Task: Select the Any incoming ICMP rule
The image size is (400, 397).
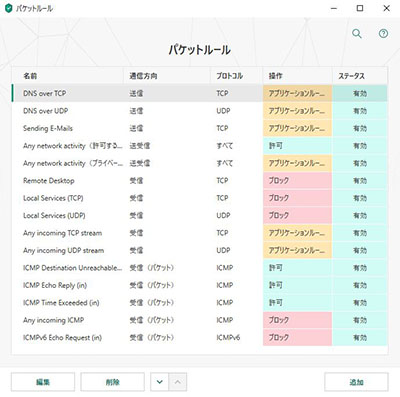Action: 200,320
